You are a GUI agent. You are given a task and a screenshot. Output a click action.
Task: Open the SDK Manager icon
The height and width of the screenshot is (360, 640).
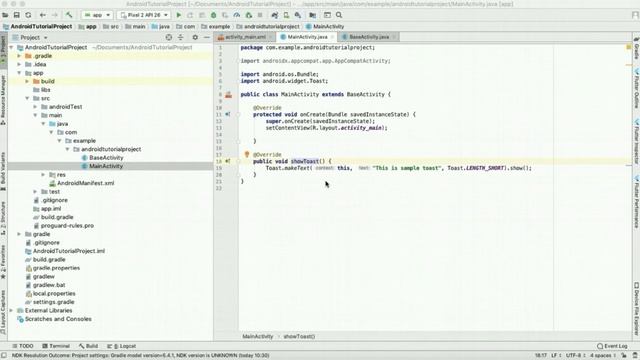coord(298,15)
